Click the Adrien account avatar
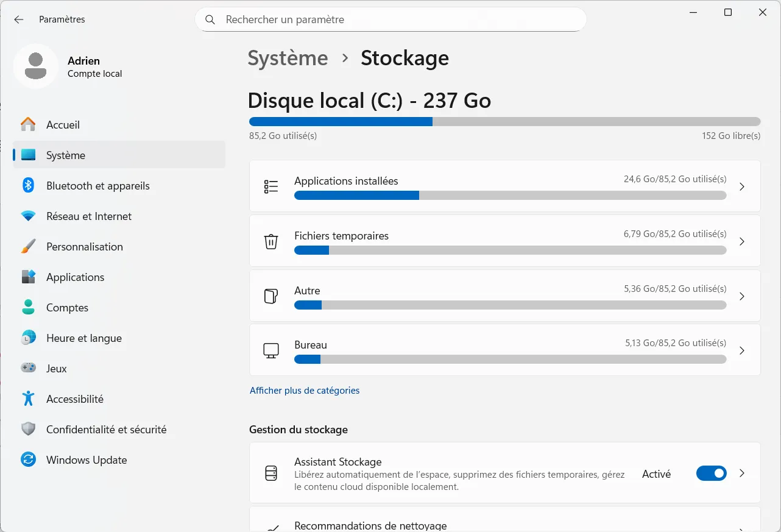The height and width of the screenshot is (532, 781). click(x=35, y=67)
